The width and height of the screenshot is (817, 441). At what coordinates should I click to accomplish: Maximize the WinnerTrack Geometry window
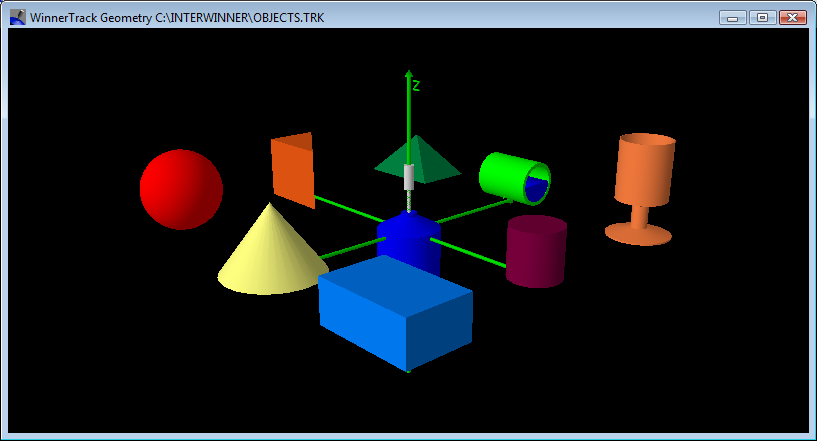[x=762, y=18]
